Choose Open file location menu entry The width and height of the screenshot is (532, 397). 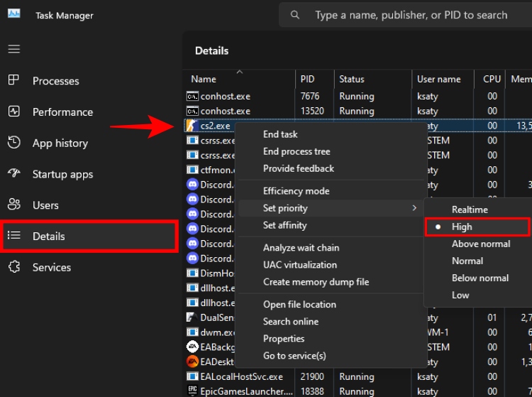tap(299, 305)
